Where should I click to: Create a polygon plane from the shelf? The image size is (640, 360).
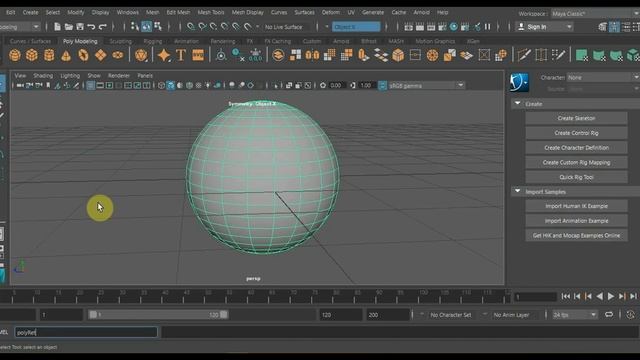100,55
